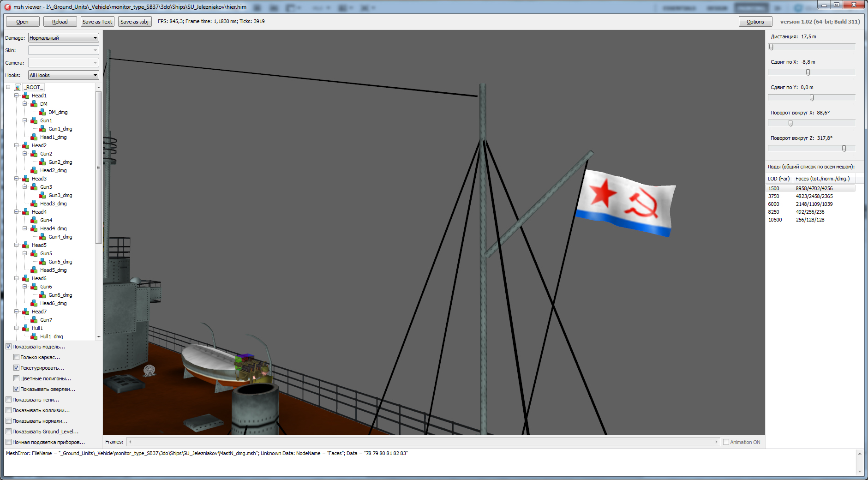Image resolution: width=868 pixels, height=480 pixels.
Task: Click the Gun3_dmg node icon
Action: pyautogui.click(x=42, y=195)
